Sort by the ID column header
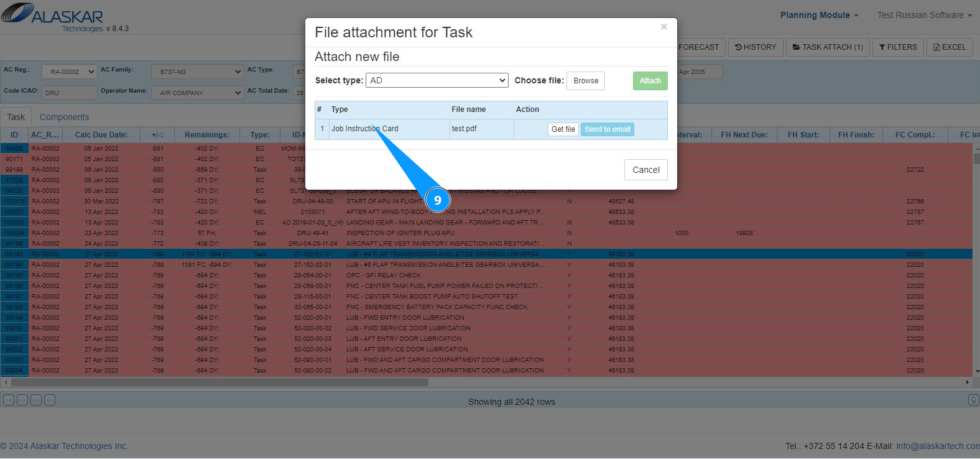 coord(14,135)
